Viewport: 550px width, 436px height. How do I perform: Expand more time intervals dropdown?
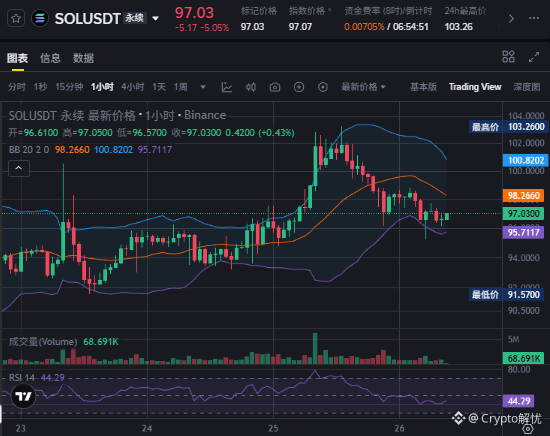[203, 87]
